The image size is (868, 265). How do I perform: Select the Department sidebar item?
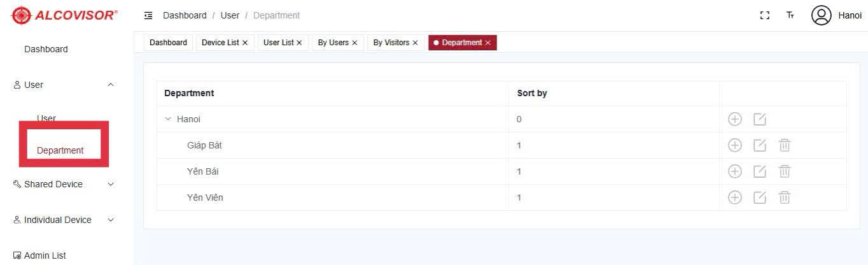pyautogui.click(x=60, y=150)
